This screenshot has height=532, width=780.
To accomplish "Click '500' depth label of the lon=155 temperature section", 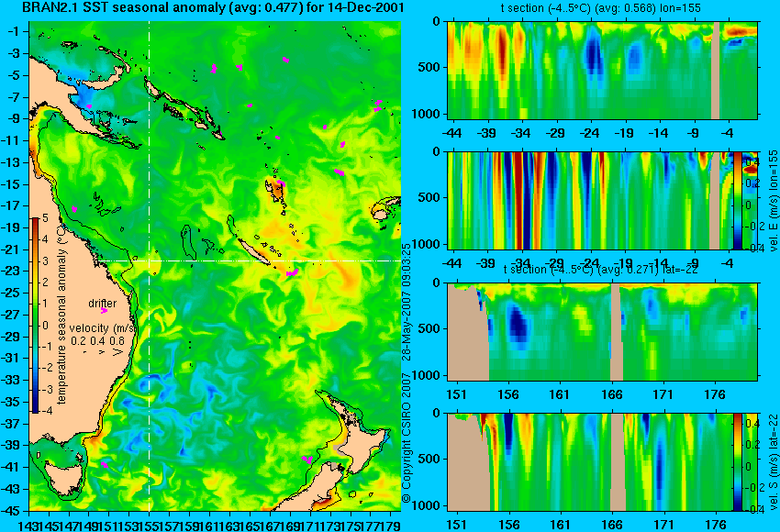I will (x=429, y=68).
